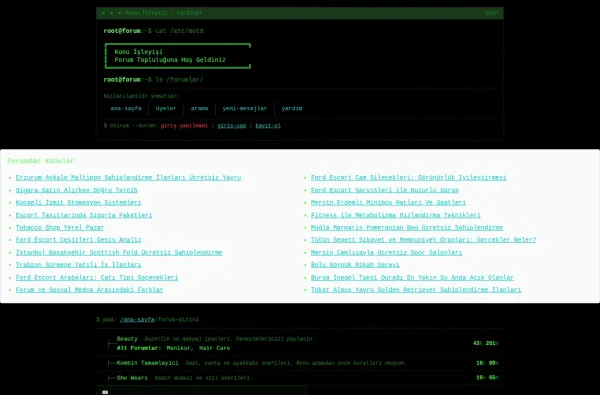Open the Tokat Almus Golden Retriever topic

click(416, 290)
